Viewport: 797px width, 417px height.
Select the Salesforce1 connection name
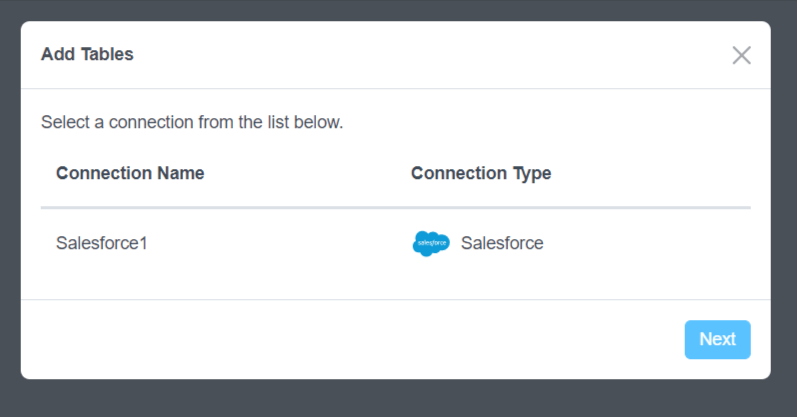coord(102,243)
